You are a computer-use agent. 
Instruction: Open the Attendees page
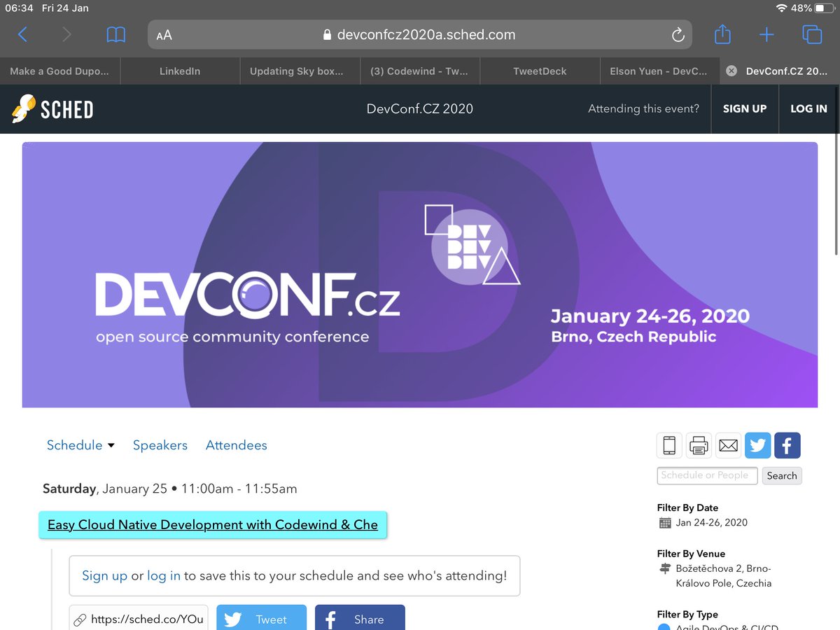237,445
